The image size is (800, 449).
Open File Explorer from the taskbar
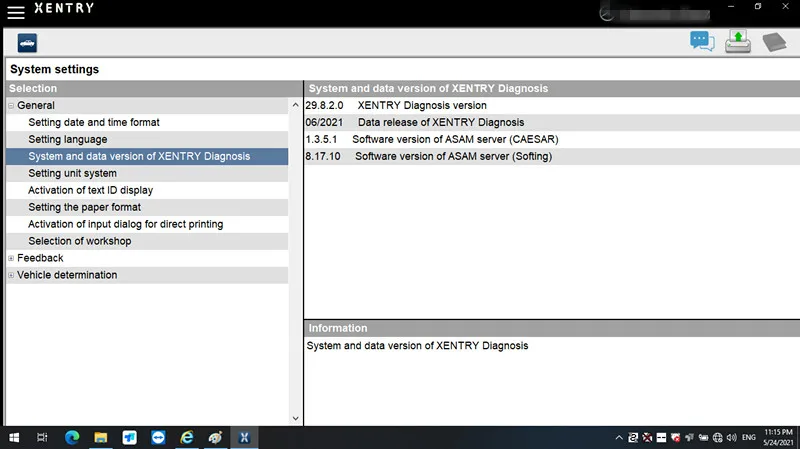pos(101,437)
